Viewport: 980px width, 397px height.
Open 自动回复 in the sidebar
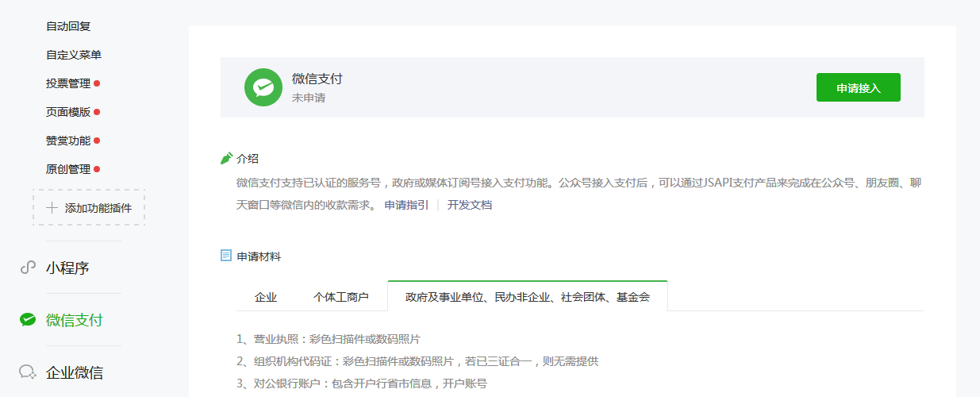pos(68,26)
